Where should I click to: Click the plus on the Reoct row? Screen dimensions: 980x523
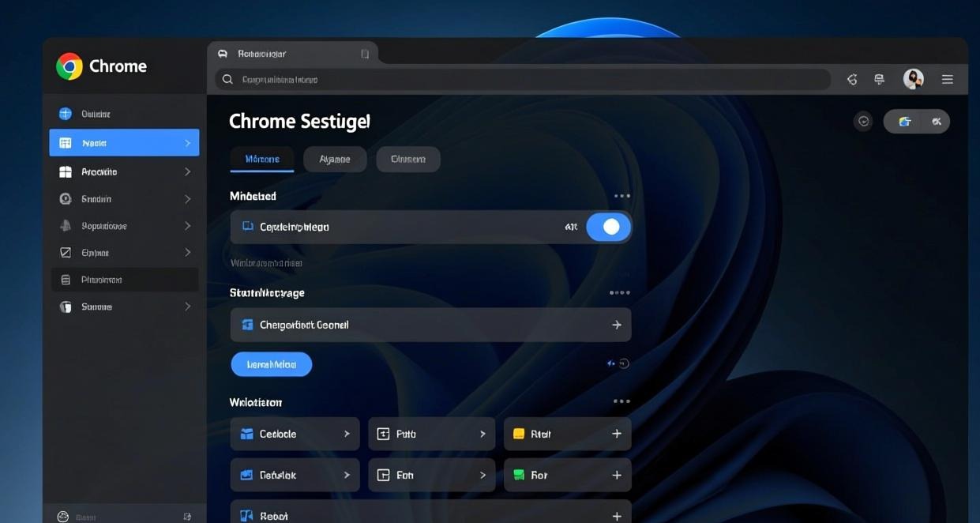tap(617, 516)
